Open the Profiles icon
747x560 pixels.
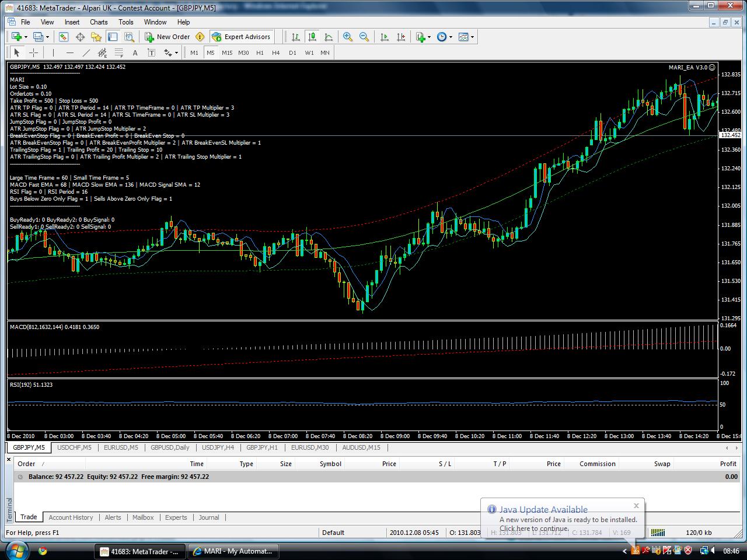click(38, 37)
